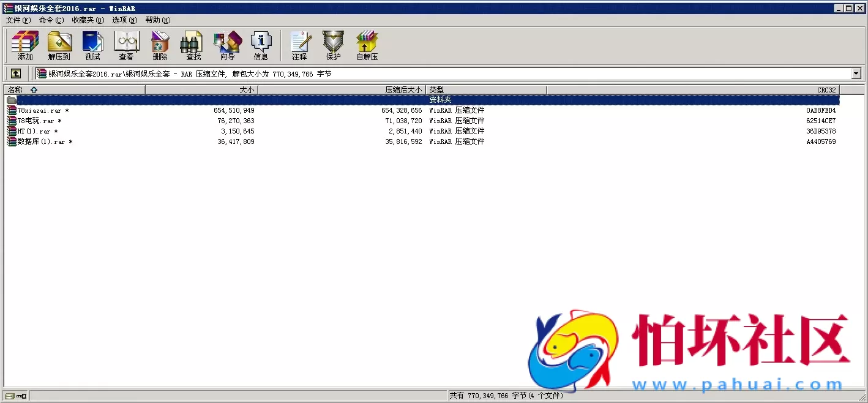Viewport: 868px width, 403px height.
Task: Select the 78xiazai.rar file entry
Action: point(39,111)
